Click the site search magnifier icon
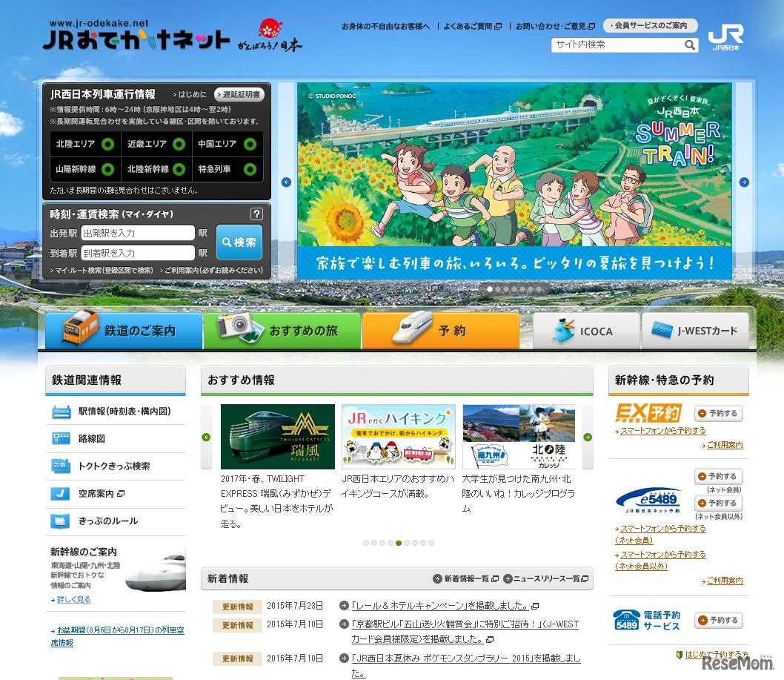This screenshot has height=680, width=784. coord(689,45)
